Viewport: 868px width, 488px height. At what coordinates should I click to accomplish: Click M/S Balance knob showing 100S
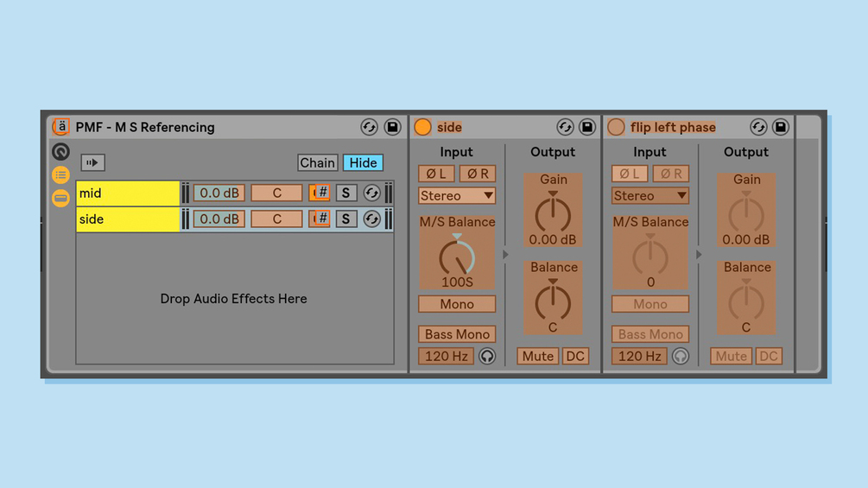click(x=457, y=258)
